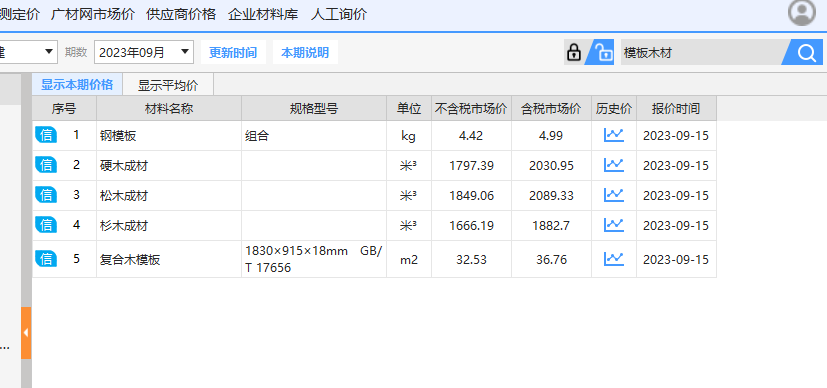Open price history chart for 复合木模板
This screenshot has width=827, height=388.
tap(613, 259)
